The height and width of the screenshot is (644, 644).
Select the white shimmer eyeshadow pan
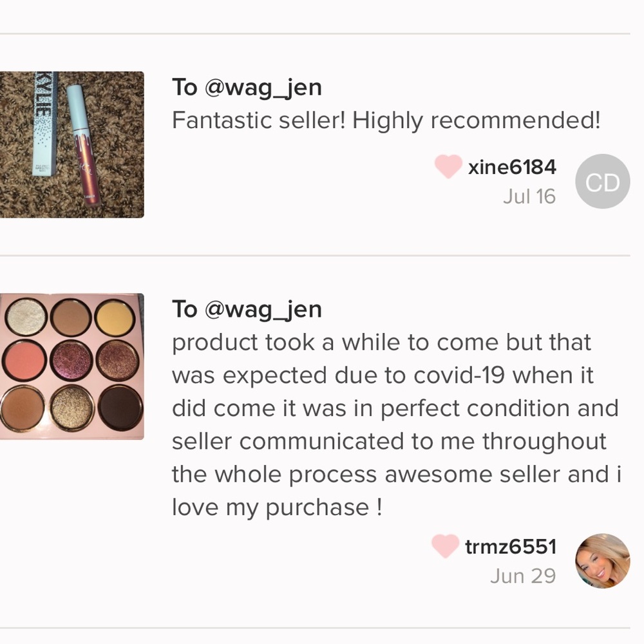[x=26, y=317]
